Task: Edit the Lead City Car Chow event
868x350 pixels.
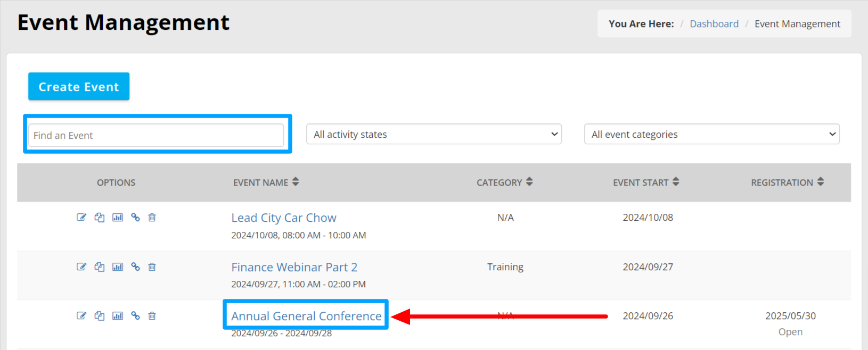Action: click(x=81, y=217)
